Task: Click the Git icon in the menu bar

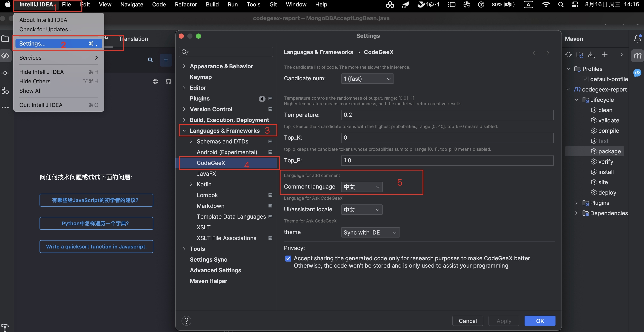Action: pos(273,5)
